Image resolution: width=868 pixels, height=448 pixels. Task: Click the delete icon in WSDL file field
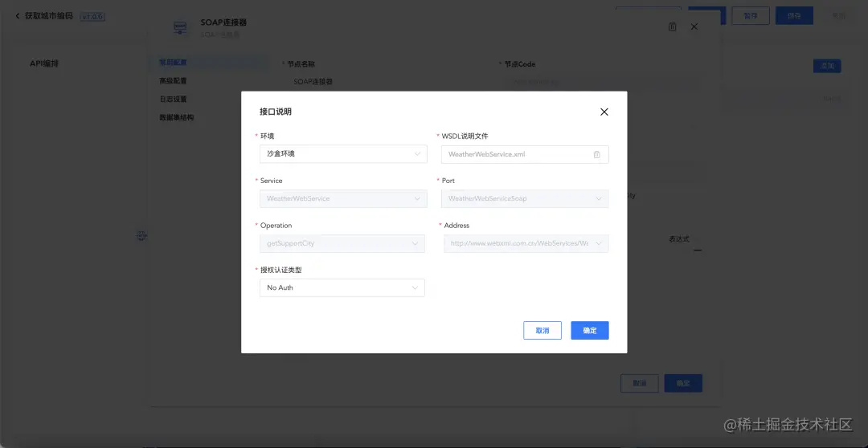coord(596,155)
